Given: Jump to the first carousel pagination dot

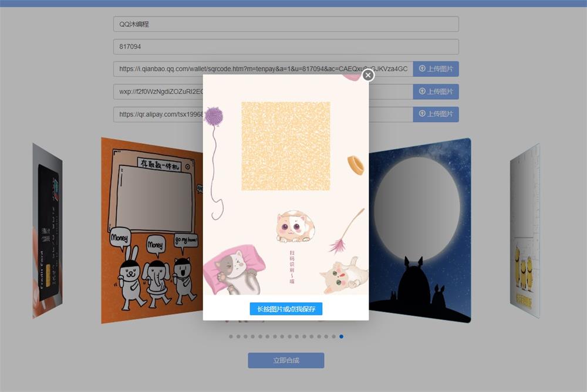Looking at the screenshot, I should 231,337.
